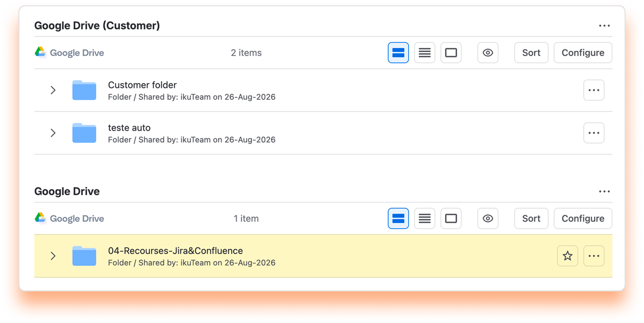Open more options for lower Google Drive section
The height and width of the screenshot is (323, 644).
point(604,192)
